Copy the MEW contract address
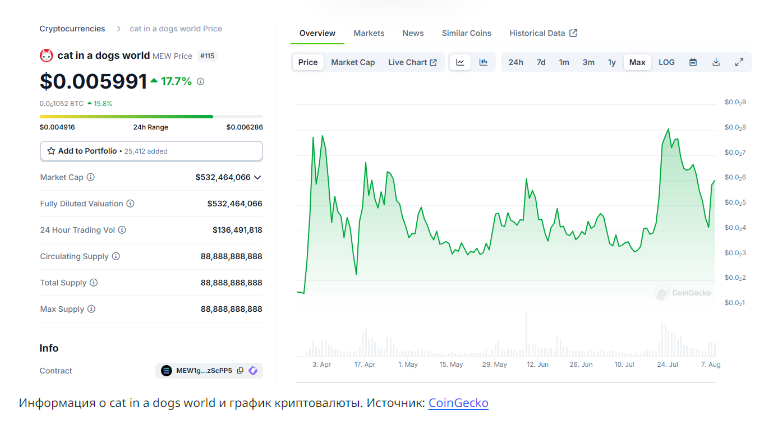758x422 pixels. [240, 371]
